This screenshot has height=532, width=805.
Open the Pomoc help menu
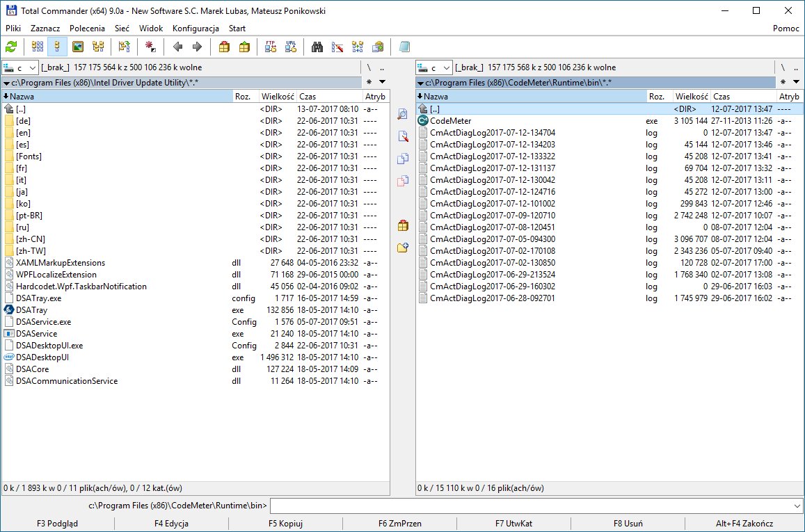point(786,29)
